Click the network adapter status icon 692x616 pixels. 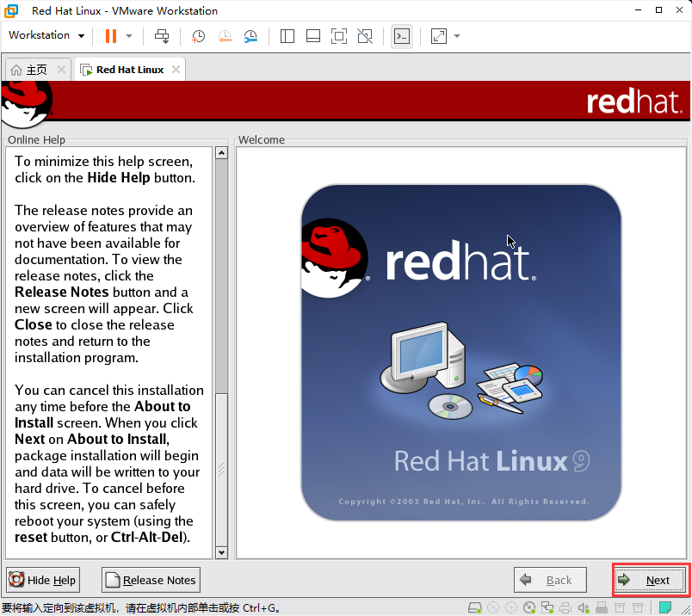(x=548, y=607)
